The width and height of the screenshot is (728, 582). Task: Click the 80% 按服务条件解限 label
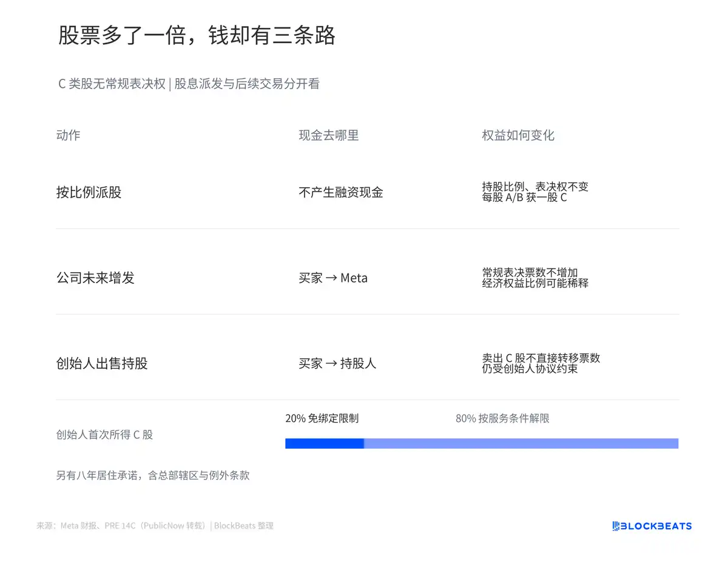503,418
